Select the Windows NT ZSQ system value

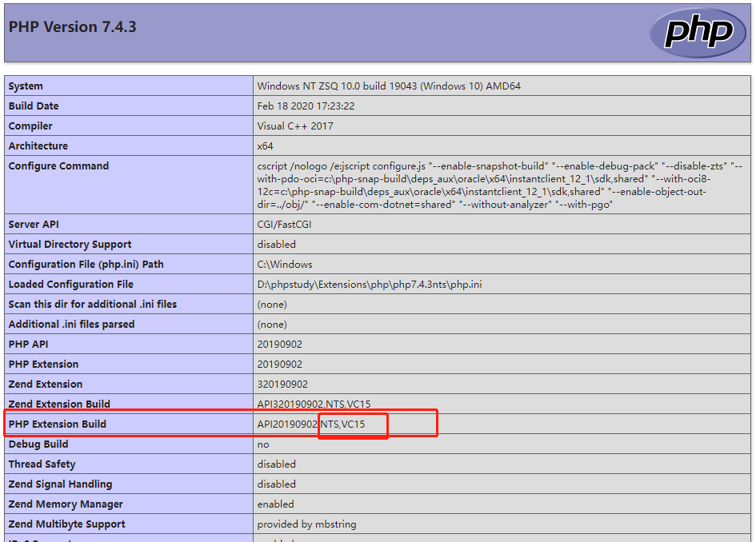388,86
